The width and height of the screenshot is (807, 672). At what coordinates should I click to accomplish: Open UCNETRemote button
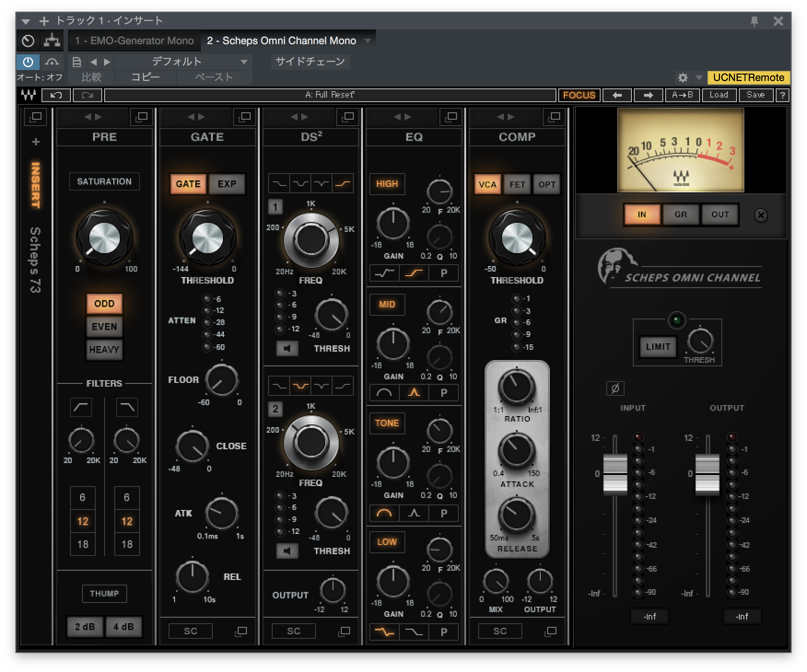pyautogui.click(x=749, y=77)
